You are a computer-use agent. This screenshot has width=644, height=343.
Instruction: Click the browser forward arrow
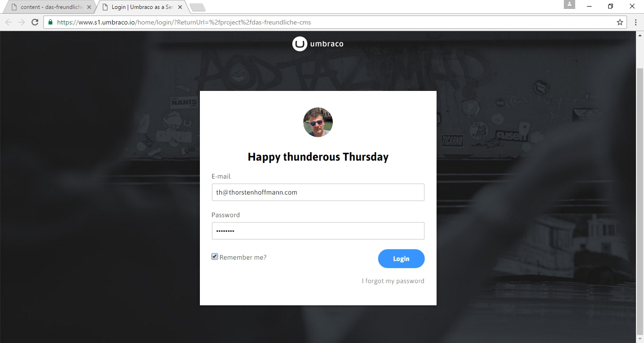(22, 22)
